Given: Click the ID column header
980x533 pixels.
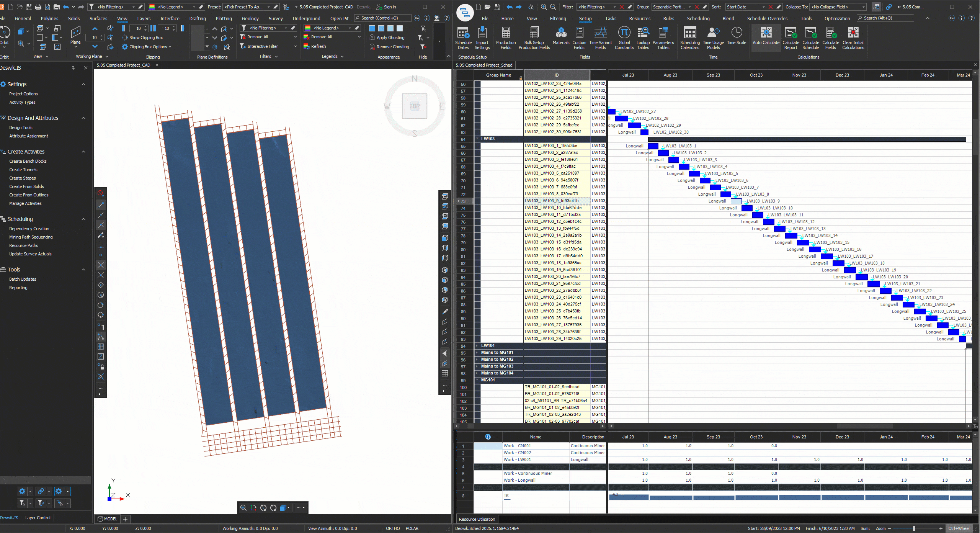Looking at the screenshot, I should (557, 75).
